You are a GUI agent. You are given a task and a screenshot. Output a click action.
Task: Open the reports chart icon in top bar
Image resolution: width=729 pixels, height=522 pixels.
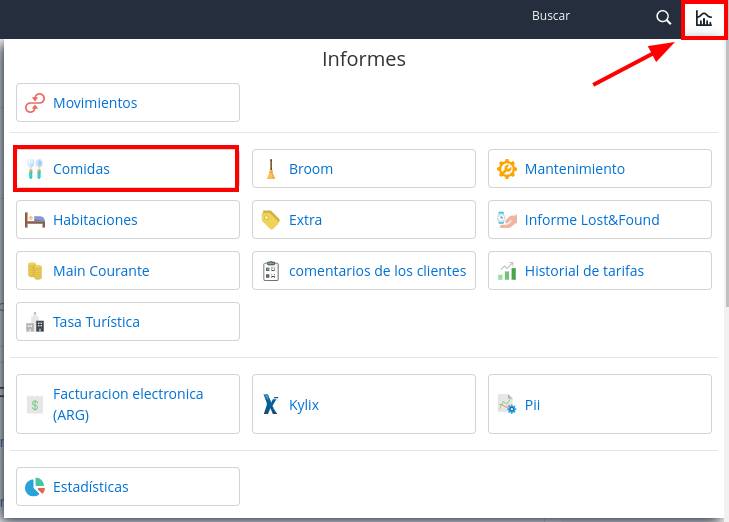tap(703, 19)
